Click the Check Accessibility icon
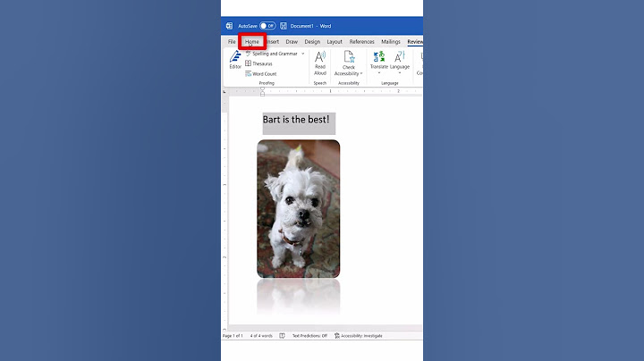 pyautogui.click(x=349, y=56)
